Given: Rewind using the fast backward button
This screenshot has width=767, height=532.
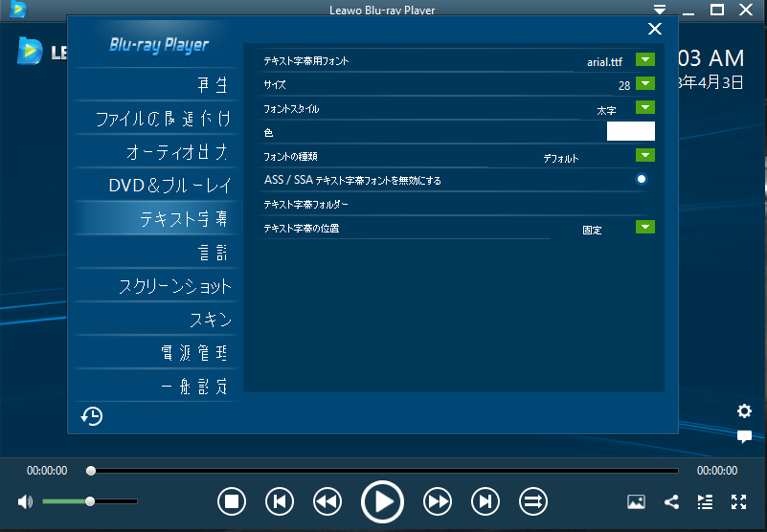Looking at the screenshot, I should (327, 501).
